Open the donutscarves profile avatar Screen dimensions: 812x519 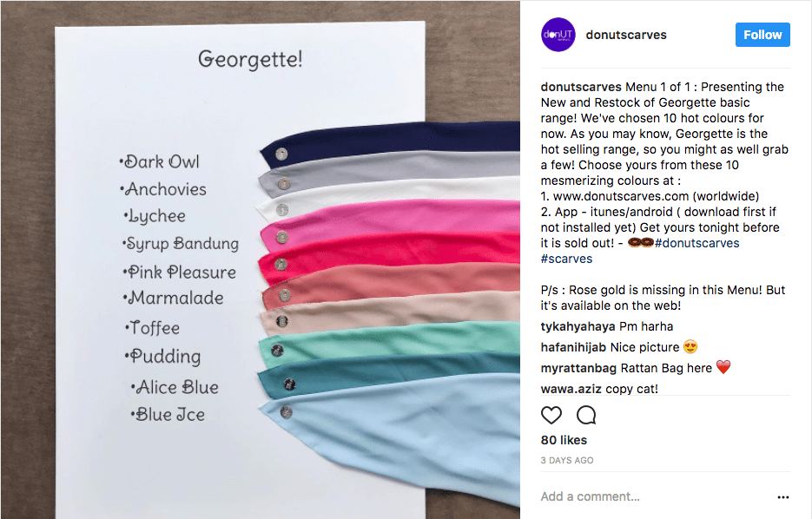558,35
